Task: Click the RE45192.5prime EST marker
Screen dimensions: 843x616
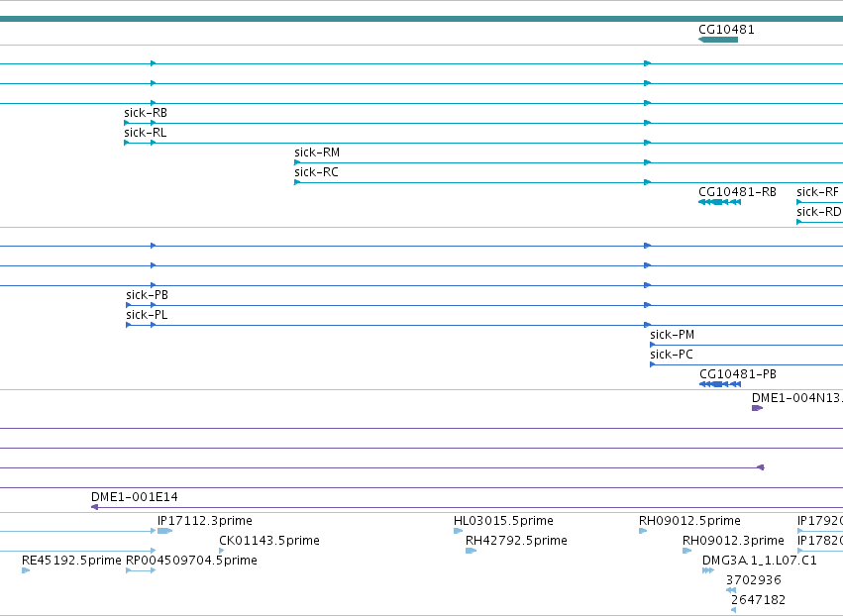Action: (26, 570)
